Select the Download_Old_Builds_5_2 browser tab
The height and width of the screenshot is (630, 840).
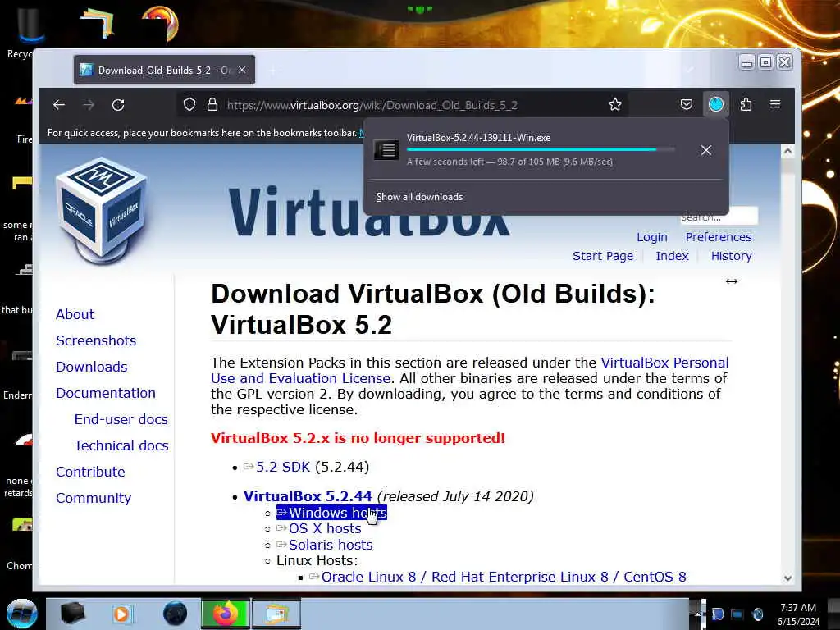(x=164, y=71)
